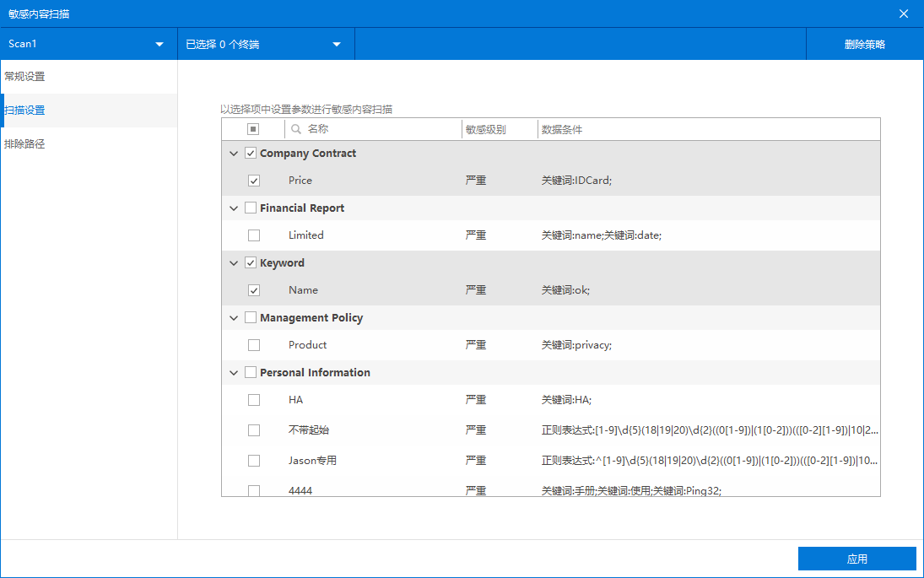Screen dimensions: 924x578
Task: Click the 删除策略 button
Action: [864, 45]
